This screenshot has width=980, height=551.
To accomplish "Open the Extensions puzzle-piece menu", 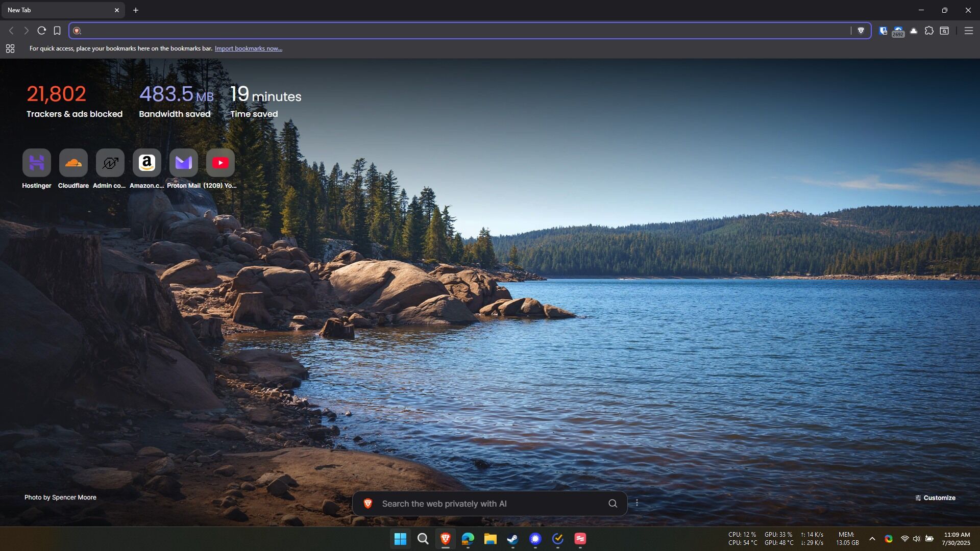I will click(929, 31).
